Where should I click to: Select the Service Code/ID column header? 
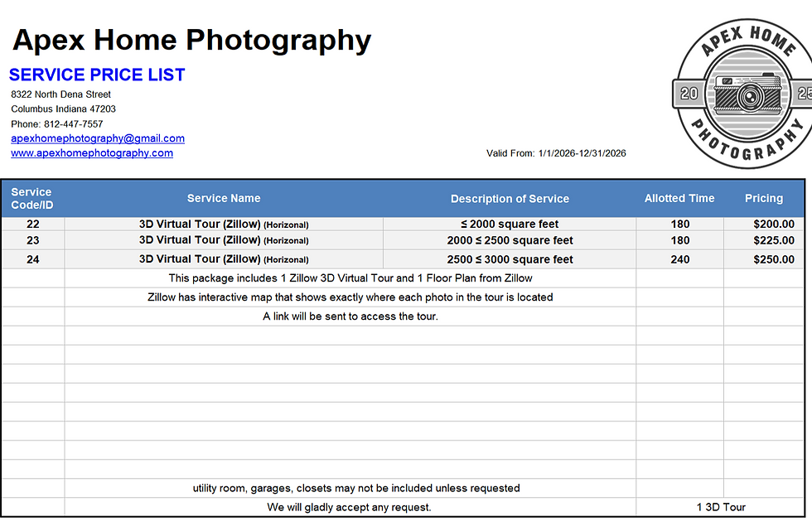[x=32, y=199]
